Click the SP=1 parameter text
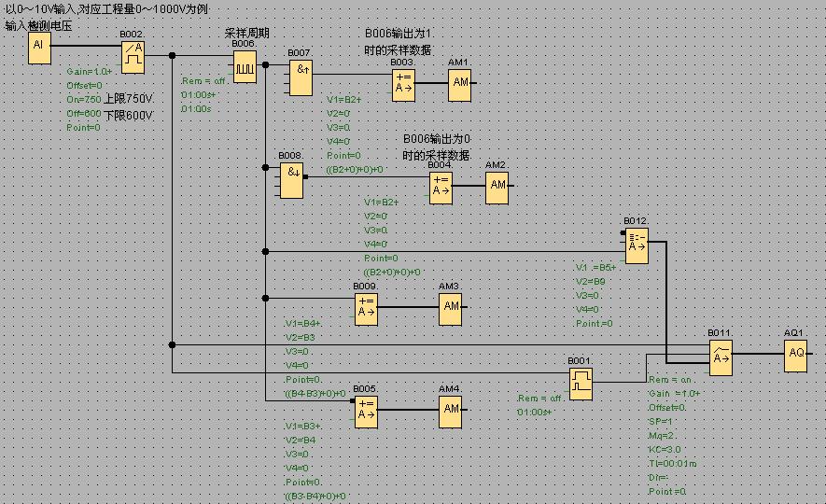The width and height of the screenshot is (826, 504). (x=661, y=421)
